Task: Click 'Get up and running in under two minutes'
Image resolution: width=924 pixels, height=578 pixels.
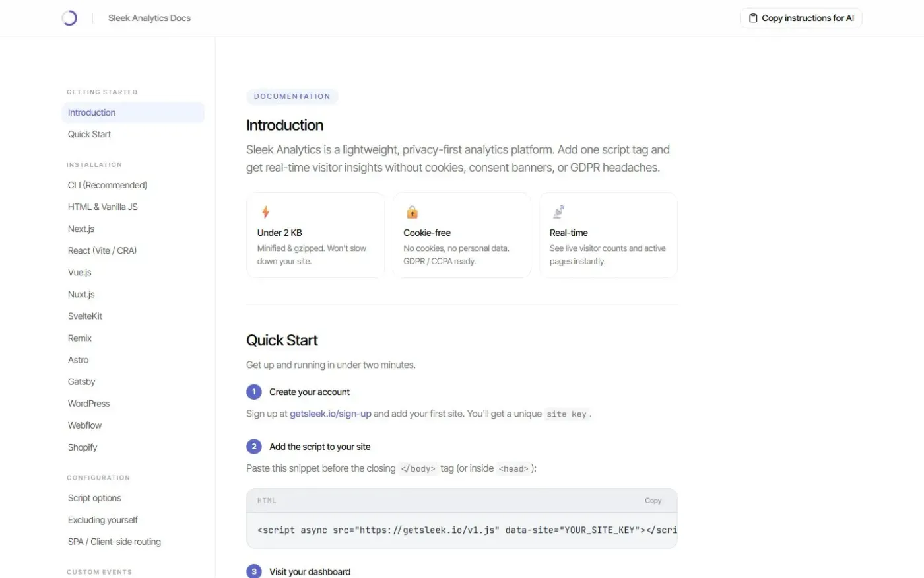Action: click(x=331, y=365)
